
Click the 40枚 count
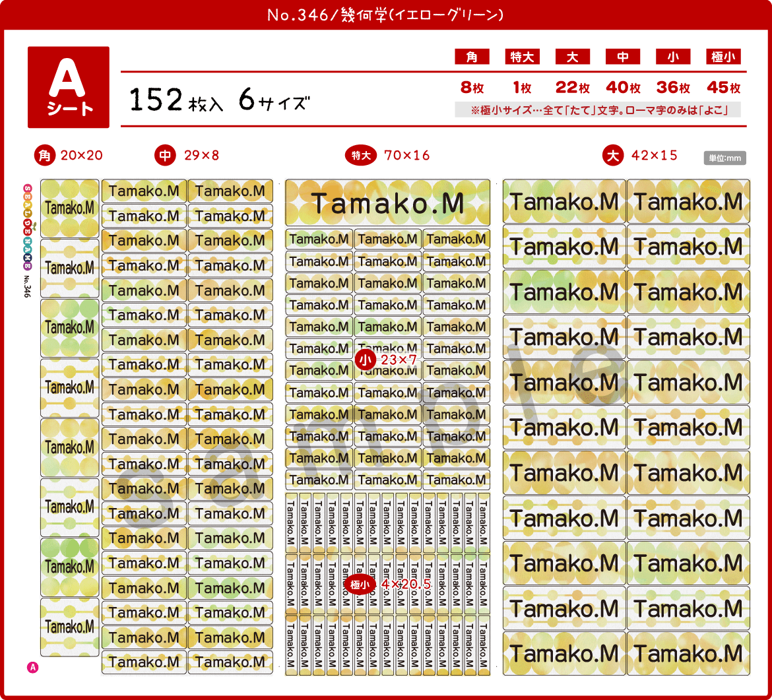[623, 88]
